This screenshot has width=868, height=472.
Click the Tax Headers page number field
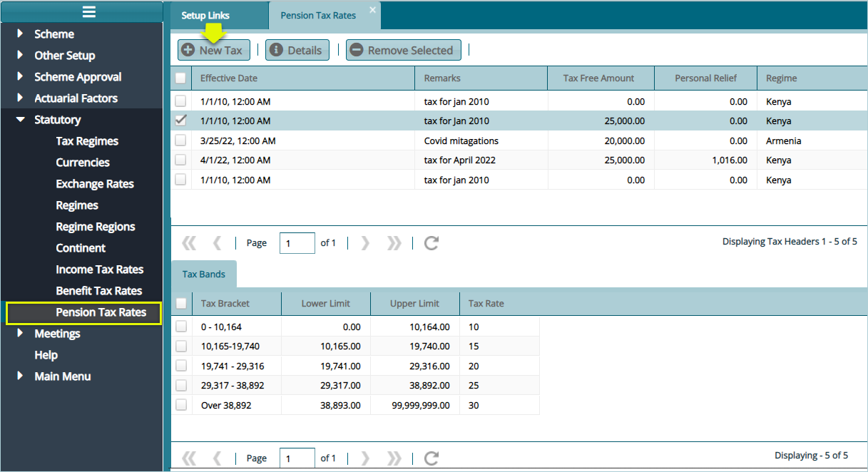pos(297,243)
